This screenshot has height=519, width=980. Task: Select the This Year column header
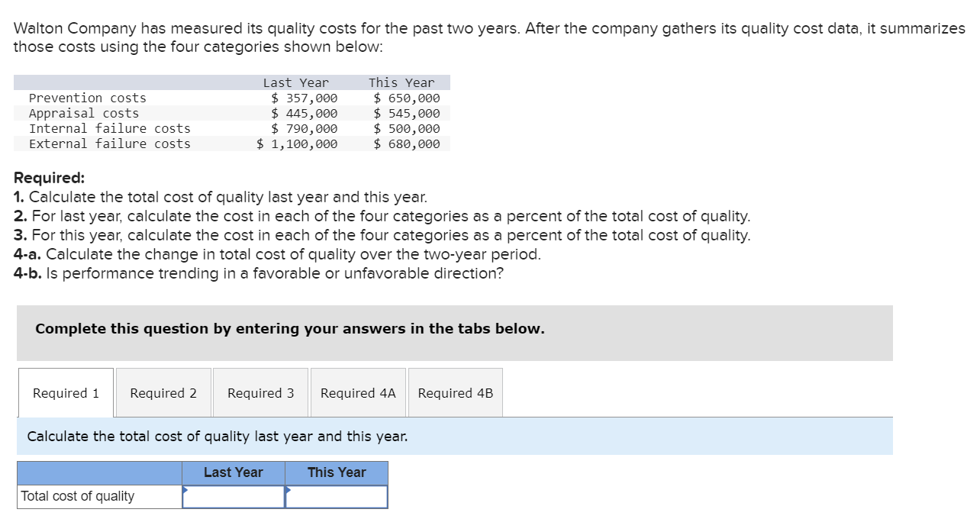coord(336,472)
